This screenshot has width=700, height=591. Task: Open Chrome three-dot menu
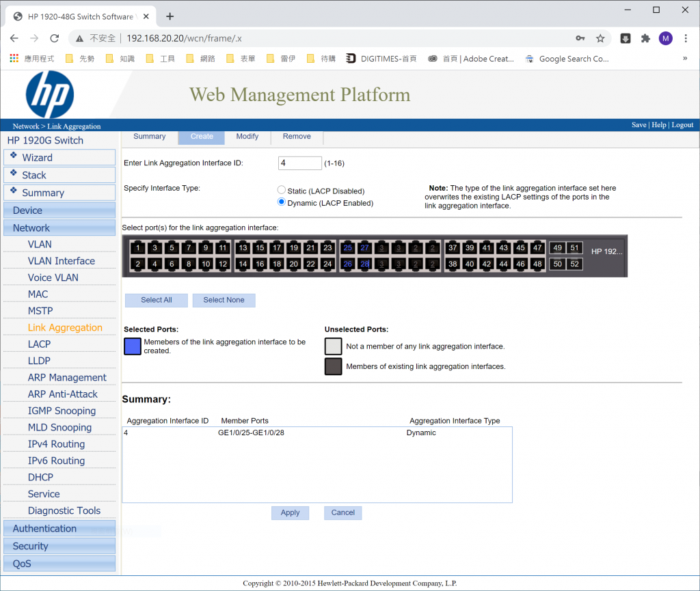(x=686, y=38)
